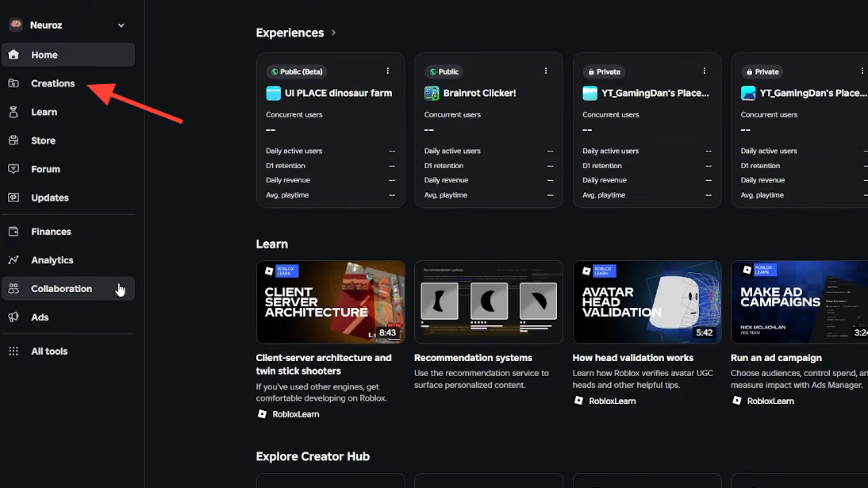Open Client-server architecture and twin stick shooters title
This screenshot has height=488, width=868.
(324, 364)
